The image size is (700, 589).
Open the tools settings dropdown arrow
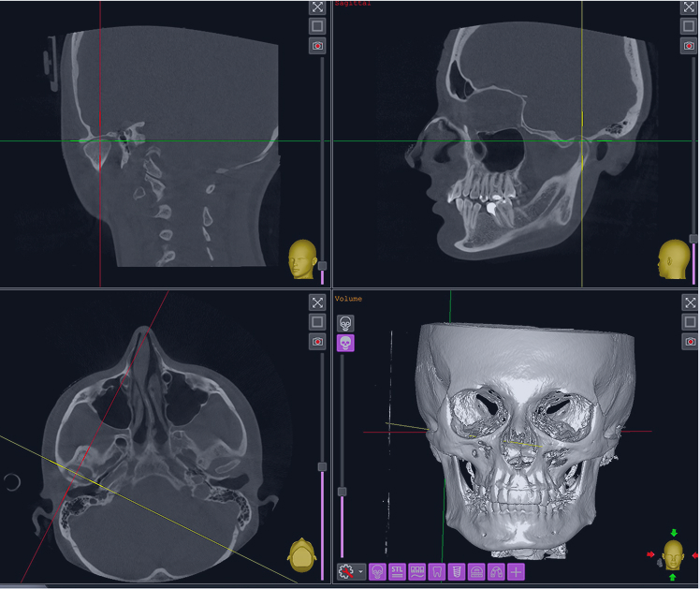pos(362,571)
